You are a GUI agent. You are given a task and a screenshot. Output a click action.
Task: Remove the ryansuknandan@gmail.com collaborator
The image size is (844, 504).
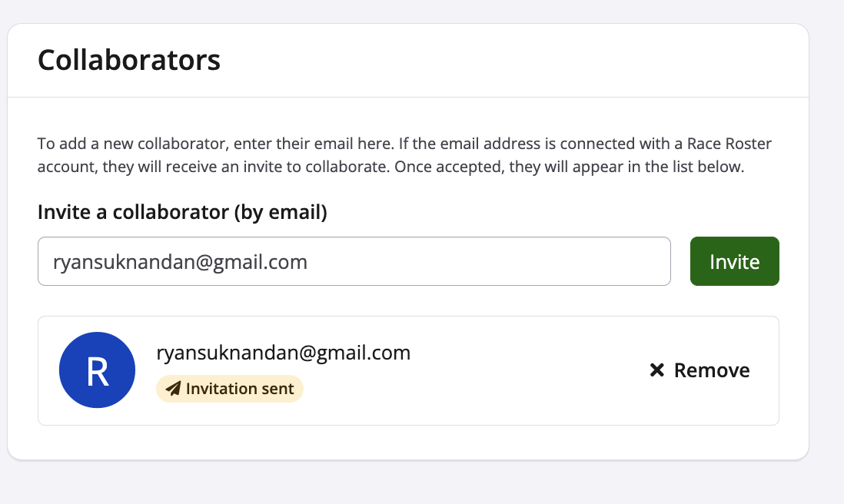(699, 370)
